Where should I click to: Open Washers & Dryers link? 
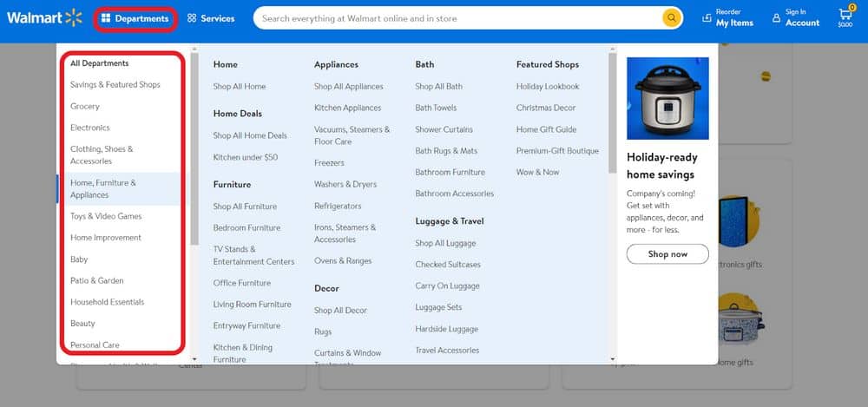345,184
